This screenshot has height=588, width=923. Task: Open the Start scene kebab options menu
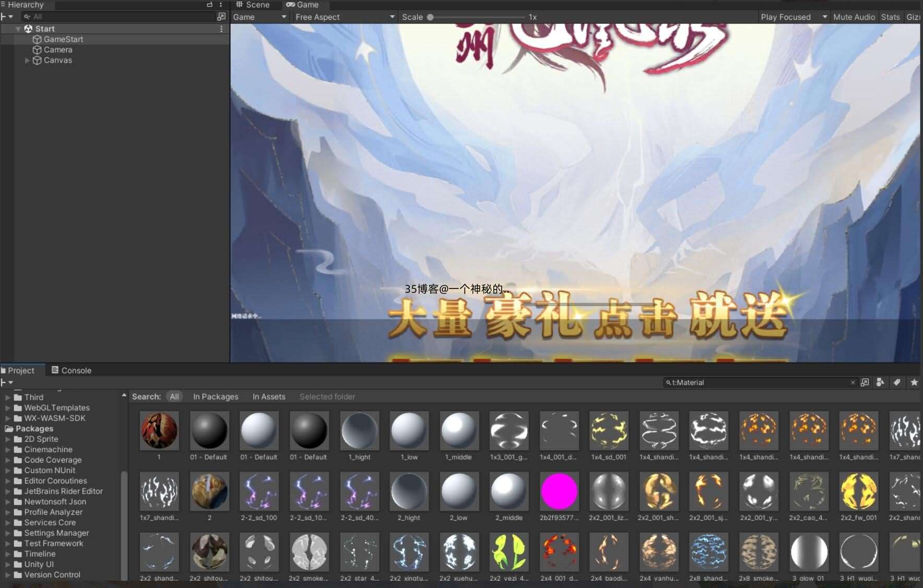coord(221,29)
